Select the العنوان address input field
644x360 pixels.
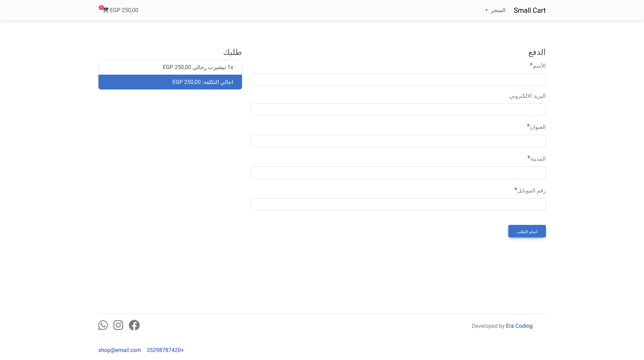pyautogui.click(x=398, y=141)
